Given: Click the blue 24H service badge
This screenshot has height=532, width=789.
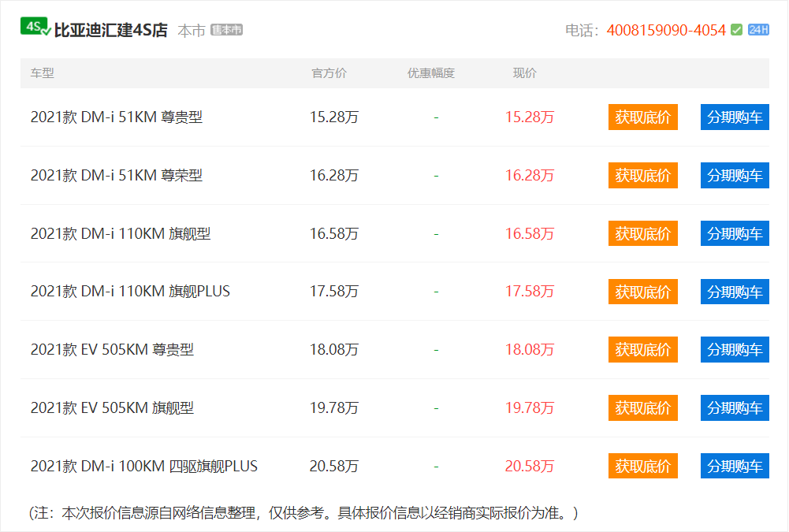Looking at the screenshot, I should pos(758,30).
